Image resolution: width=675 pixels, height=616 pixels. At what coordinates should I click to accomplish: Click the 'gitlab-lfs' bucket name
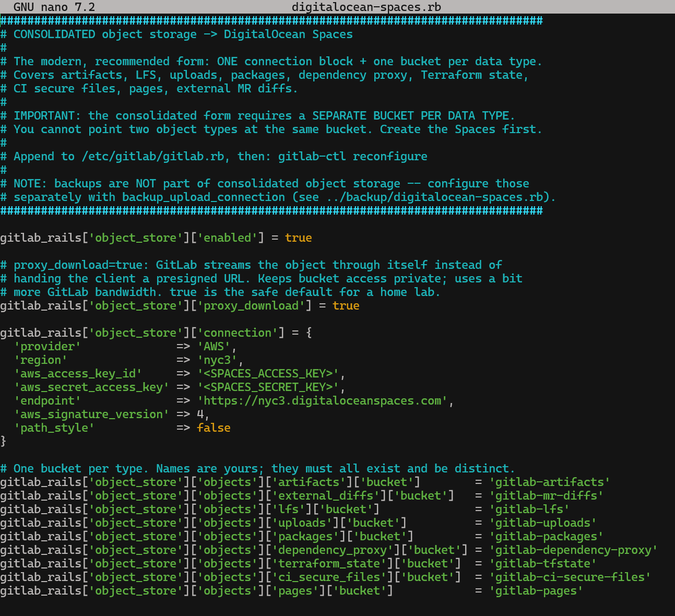click(x=529, y=510)
